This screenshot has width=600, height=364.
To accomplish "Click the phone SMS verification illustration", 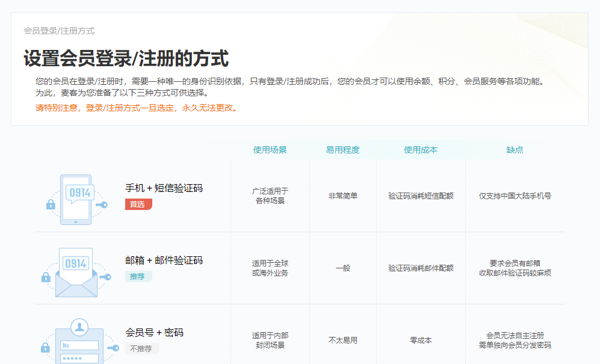I will tap(76, 199).
